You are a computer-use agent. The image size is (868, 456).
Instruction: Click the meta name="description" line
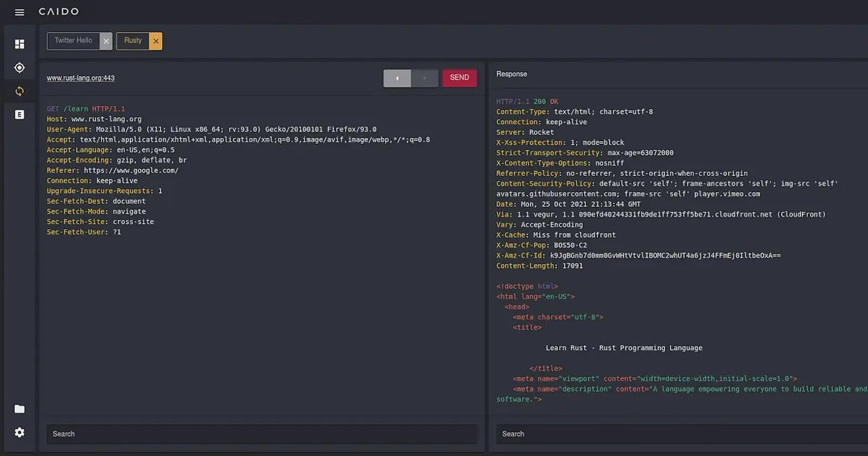pyautogui.click(x=682, y=395)
